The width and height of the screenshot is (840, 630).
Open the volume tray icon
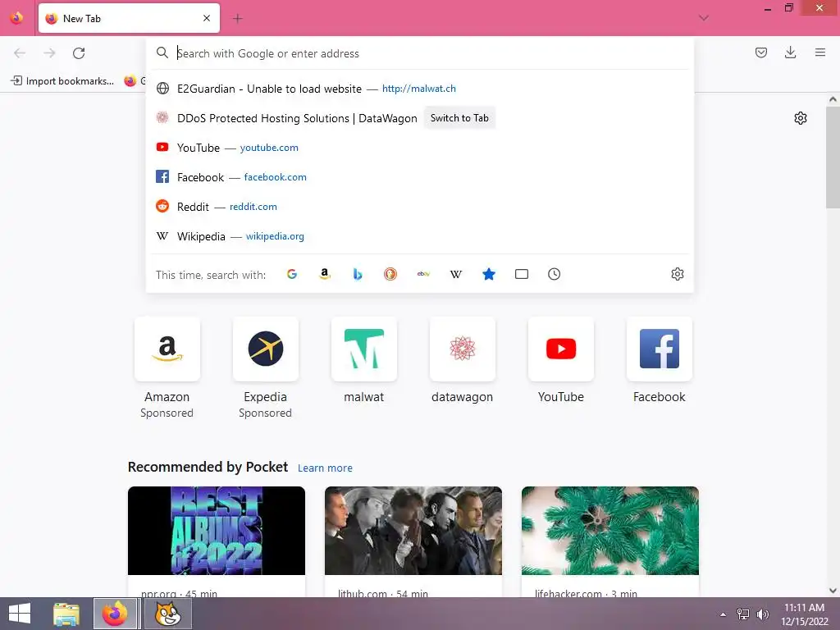[x=762, y=614]
